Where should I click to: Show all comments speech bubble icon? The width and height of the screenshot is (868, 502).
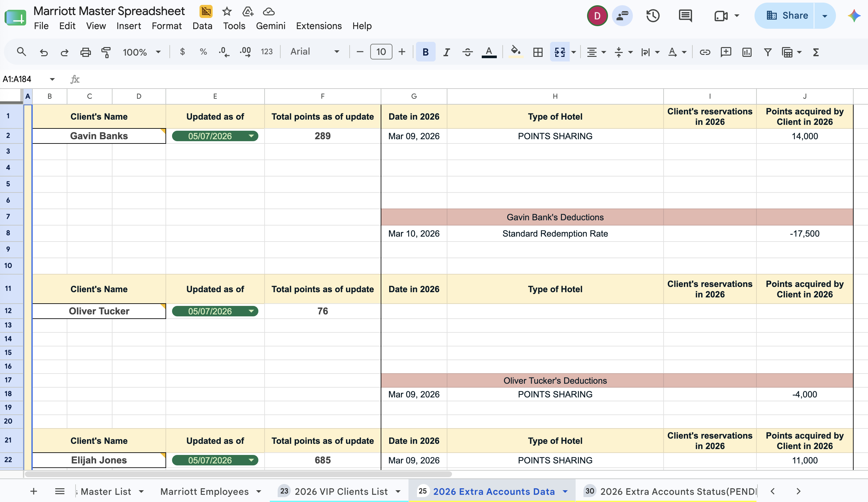click(x=685, y=16)
